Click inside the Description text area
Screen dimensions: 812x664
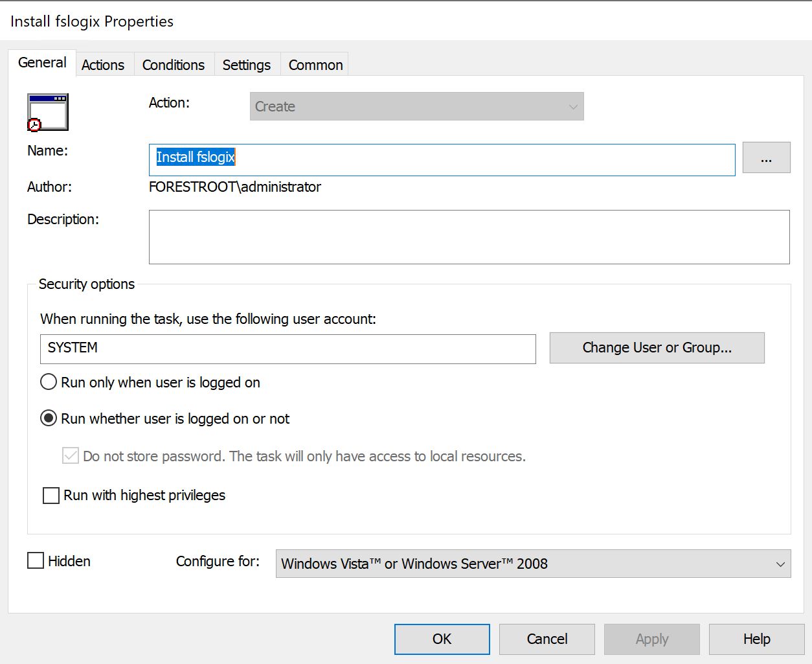(469, 236)
